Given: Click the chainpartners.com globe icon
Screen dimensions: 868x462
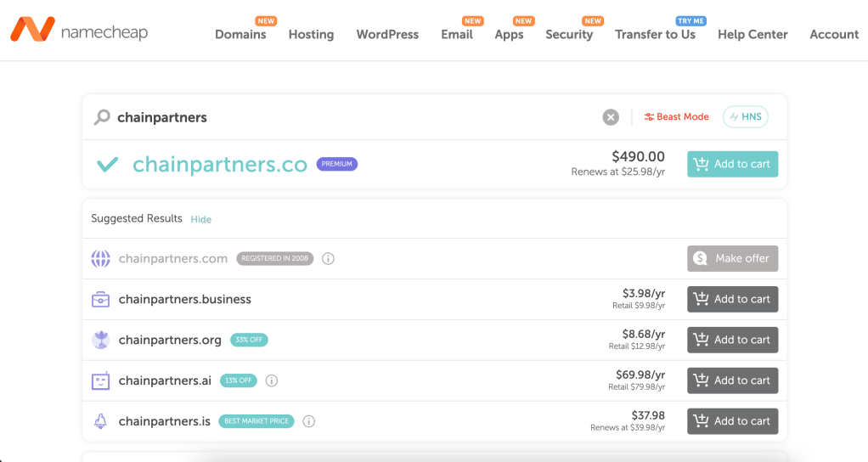Looking at the screenshot, I should click(100, 258).
